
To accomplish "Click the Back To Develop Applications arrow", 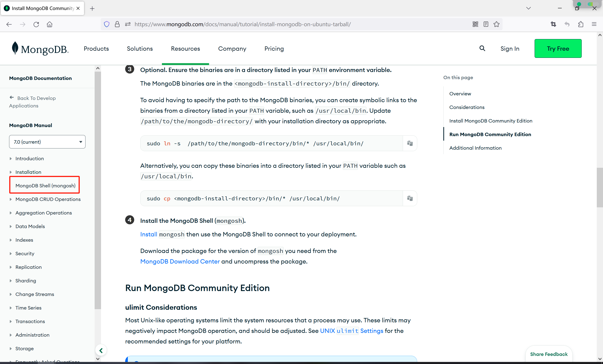I will (11, 97).
